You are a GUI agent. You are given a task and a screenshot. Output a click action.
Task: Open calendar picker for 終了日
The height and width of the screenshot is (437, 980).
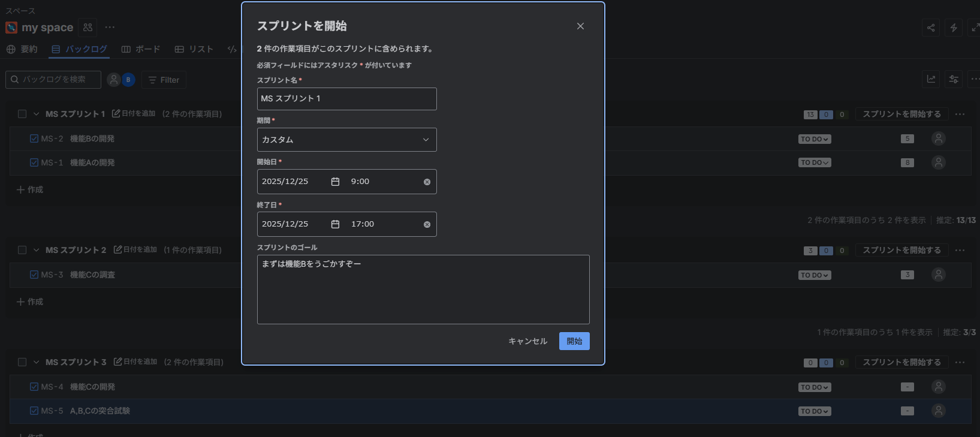(x=336, y=224)
